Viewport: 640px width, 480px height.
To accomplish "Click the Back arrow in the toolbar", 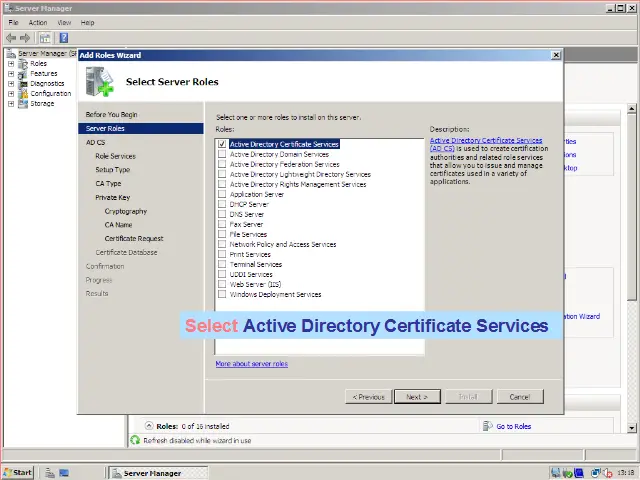I will tap(11, 38).
